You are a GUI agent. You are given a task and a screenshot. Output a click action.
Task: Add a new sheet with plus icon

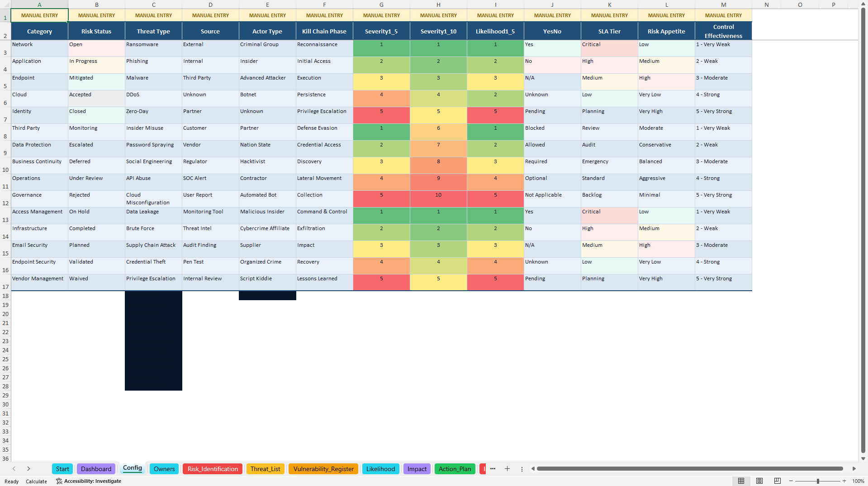(507, 469)
